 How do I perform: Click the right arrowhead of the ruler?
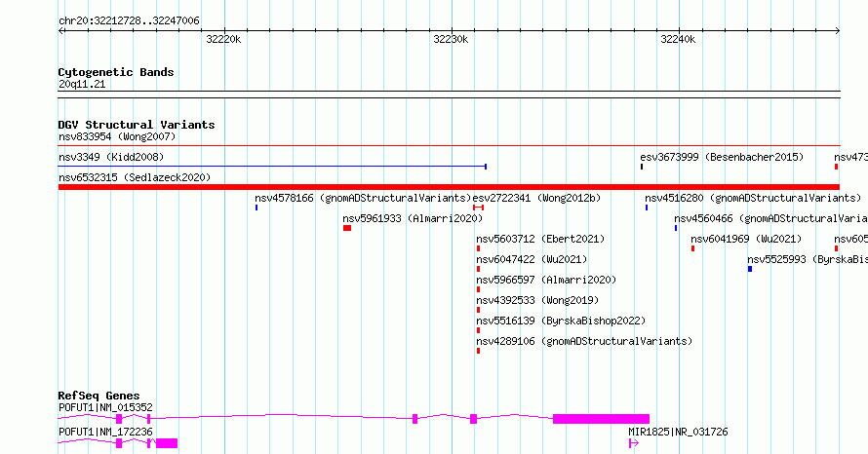(838, 31)
